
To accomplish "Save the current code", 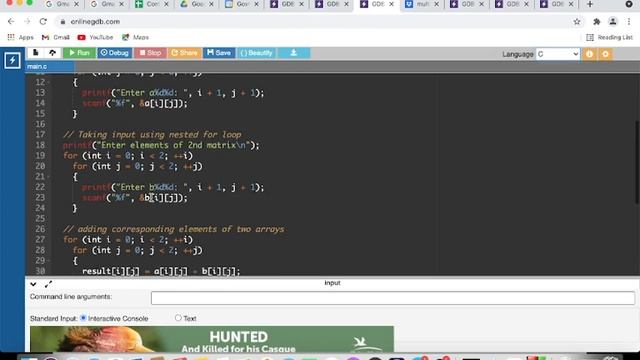I will (x=219, y=53).
